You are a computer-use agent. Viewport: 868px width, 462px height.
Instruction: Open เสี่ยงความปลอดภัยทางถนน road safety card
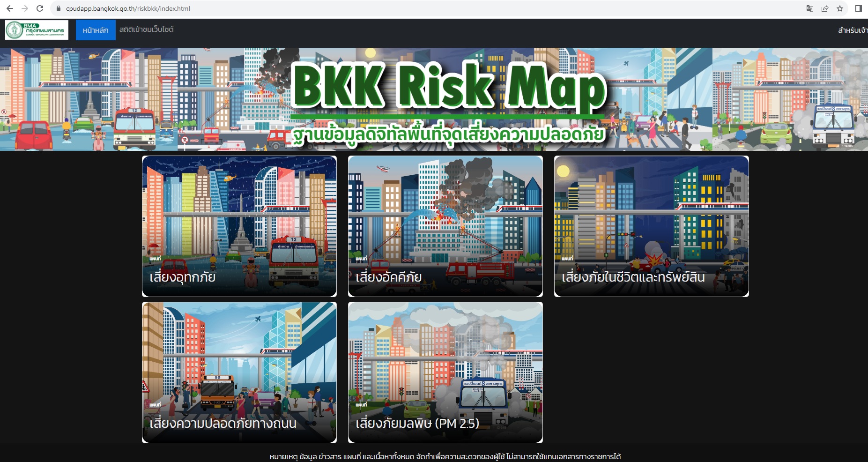pyautogui.click(x=239, y=373)
